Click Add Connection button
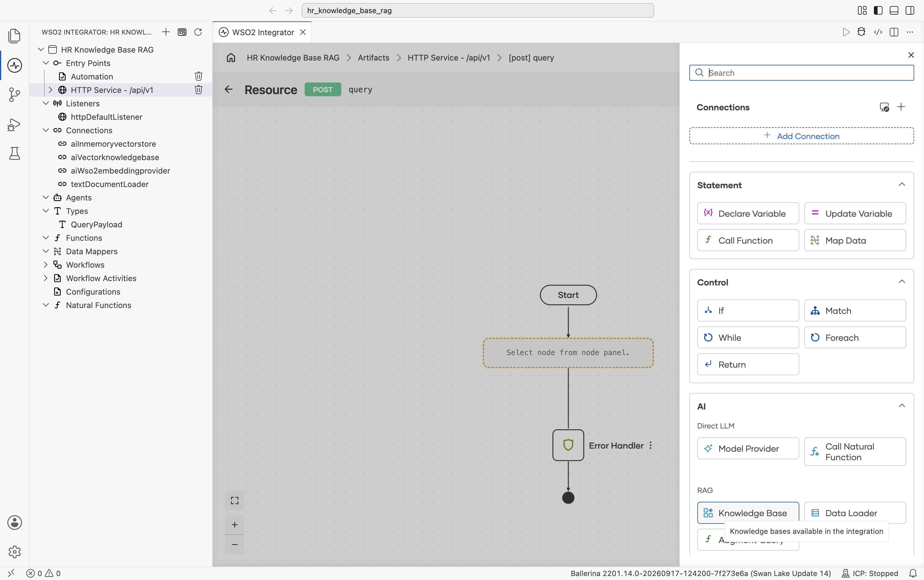This screenshot has height=580, width=924. [801, 136]
